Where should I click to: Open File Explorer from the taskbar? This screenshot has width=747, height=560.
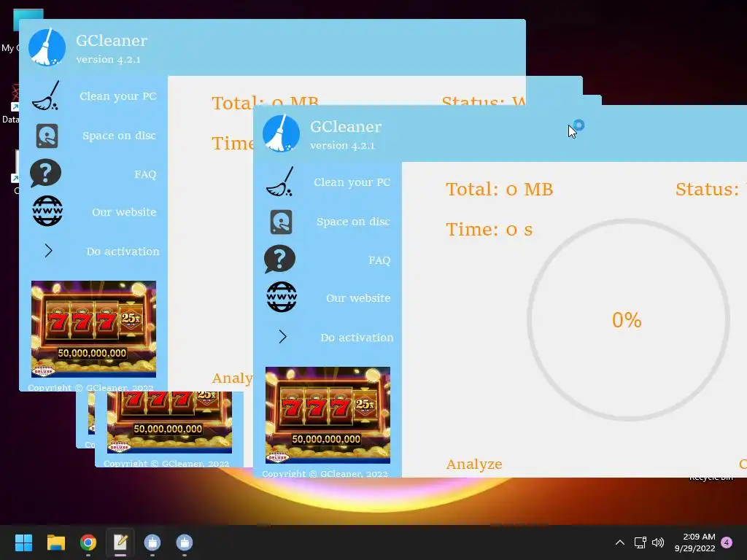tap(55, 542)
